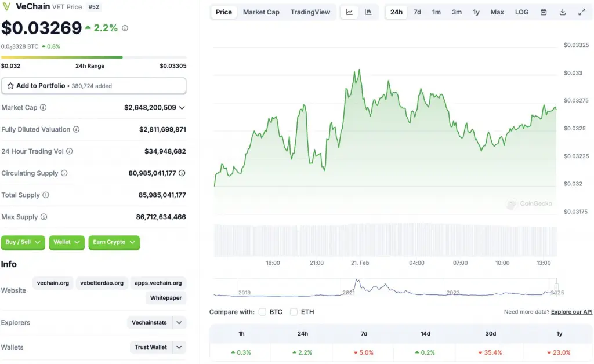The width and height of the screenshot is (594, 364).
Task: Select 1m time range
Action: 436,12
